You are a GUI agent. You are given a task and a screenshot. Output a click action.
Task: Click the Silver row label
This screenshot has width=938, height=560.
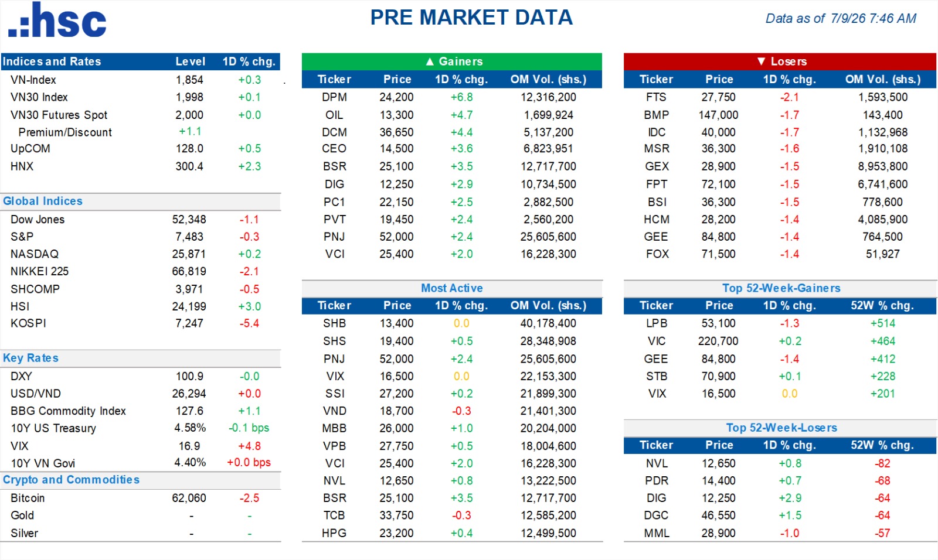pyautogui.click(x=24, y=533)
